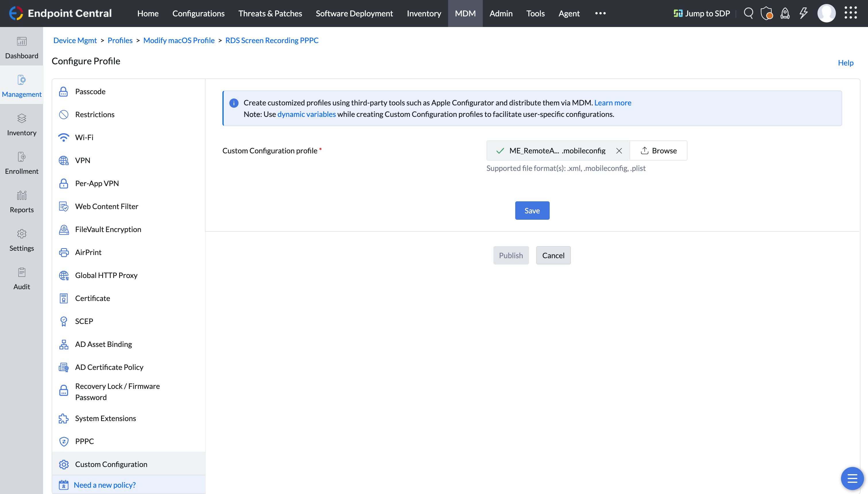Open Reports in left sidebar
This screenshot has height=494, width=868.
[22, 202]
